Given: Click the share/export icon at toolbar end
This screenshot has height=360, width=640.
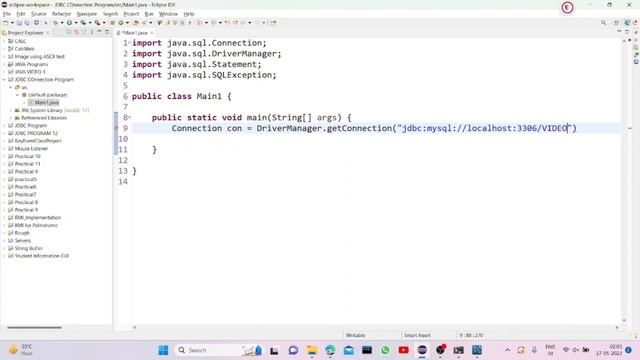Looking at the screenshot, I should tap(273, 23).
